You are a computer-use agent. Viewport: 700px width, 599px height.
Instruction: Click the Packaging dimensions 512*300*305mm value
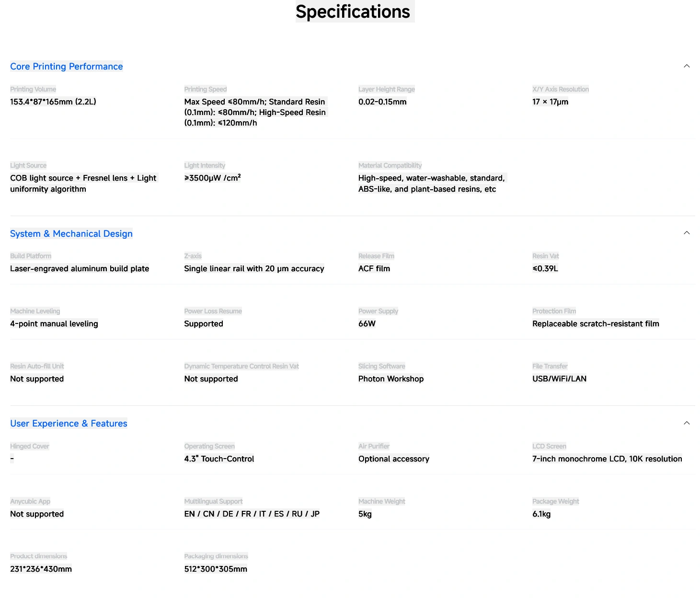pyautogui.click(x=216, y=569)
